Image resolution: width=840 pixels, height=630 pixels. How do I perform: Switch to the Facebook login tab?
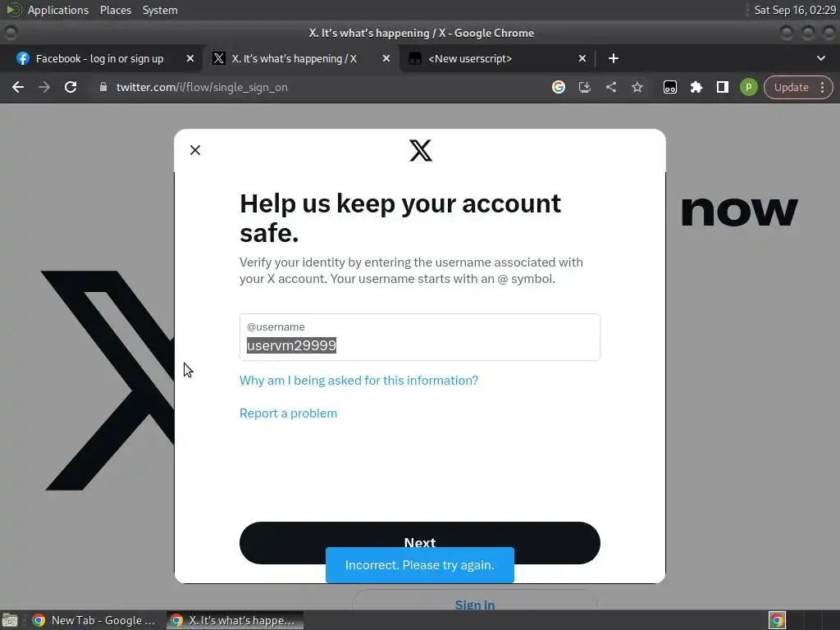99,58
